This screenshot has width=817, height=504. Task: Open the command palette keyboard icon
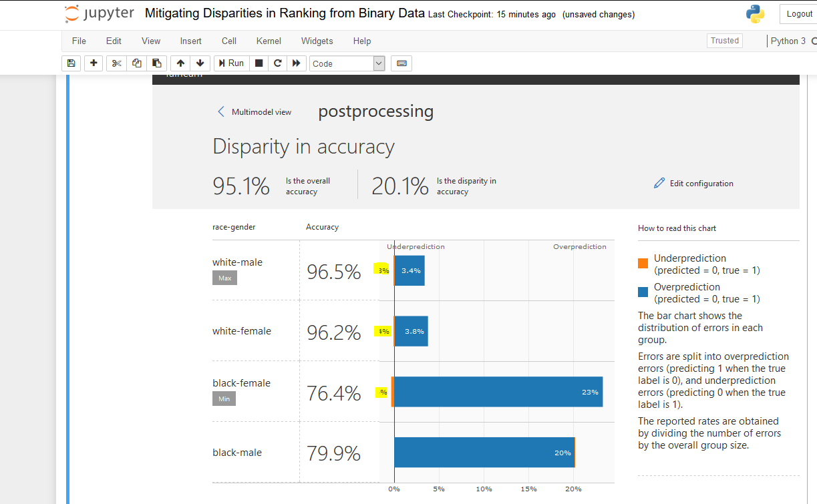coord(401,63)
